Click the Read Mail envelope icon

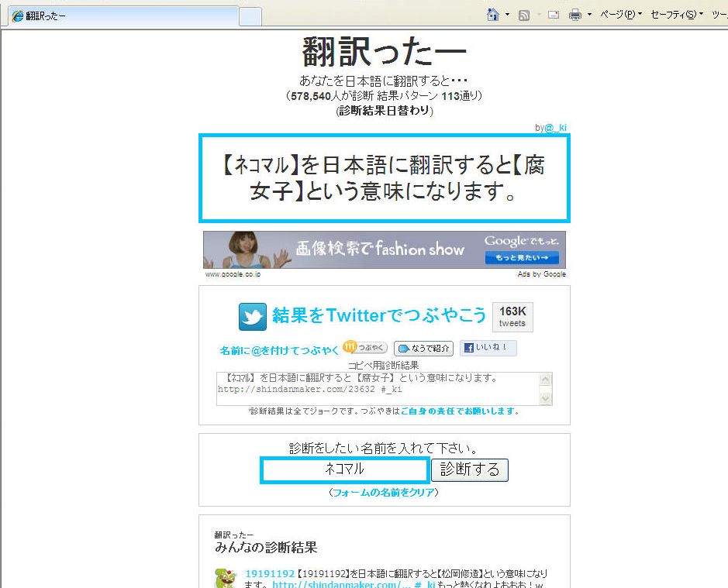[554, 15]
